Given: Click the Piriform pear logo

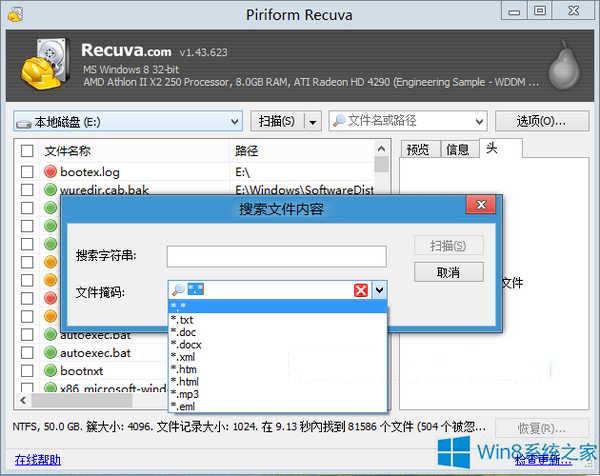Looking at the screenshot, I should pyautogui.click(x=564, y=65).
